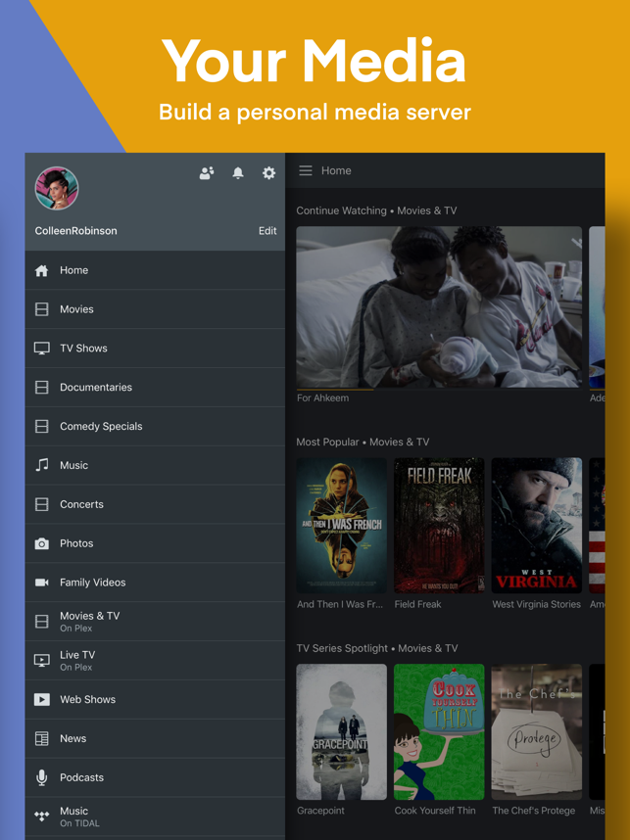Click the Live TV On Plex icon
Image resolution: width=630 pixels, height=840 pixels.
(x=42, y=661)
